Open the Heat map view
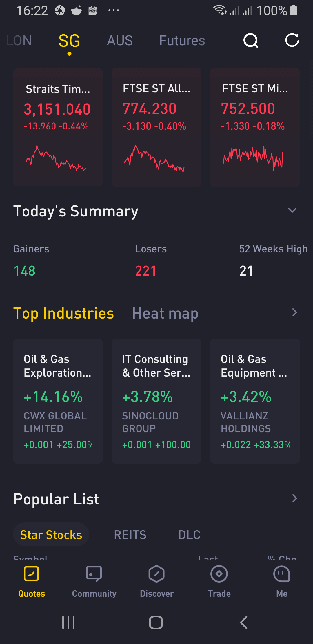This screenshot has width=313, height=644. [x=165, y=313]
